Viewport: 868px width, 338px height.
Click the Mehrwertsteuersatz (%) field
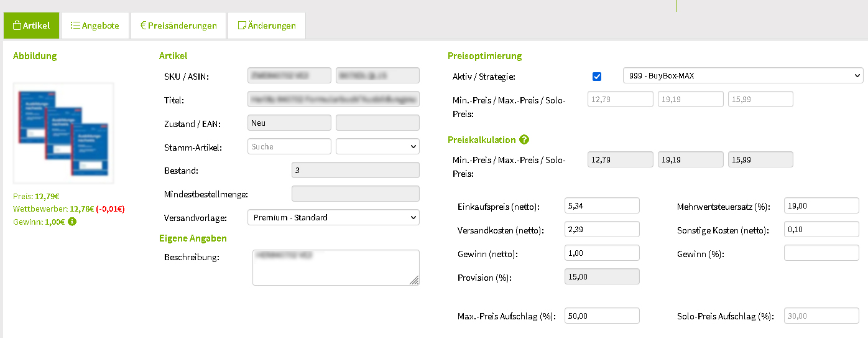click(821, 205)
